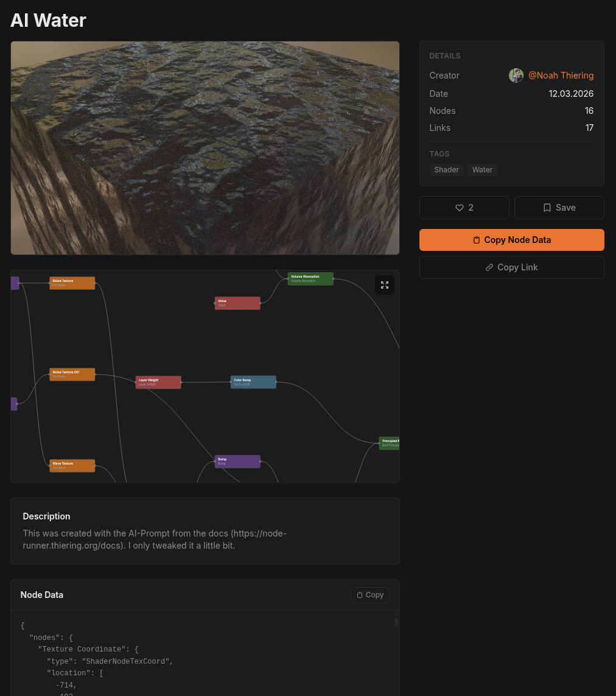616x696 pixels.
Task: Click the clipboard icon on Copy Node Data
Action: point(476,240)
